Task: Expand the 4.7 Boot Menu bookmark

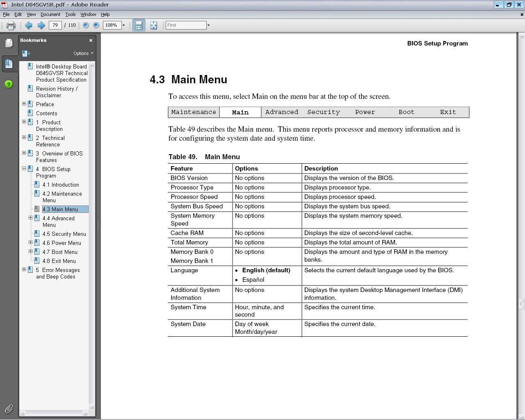Action: click(30, 251)
